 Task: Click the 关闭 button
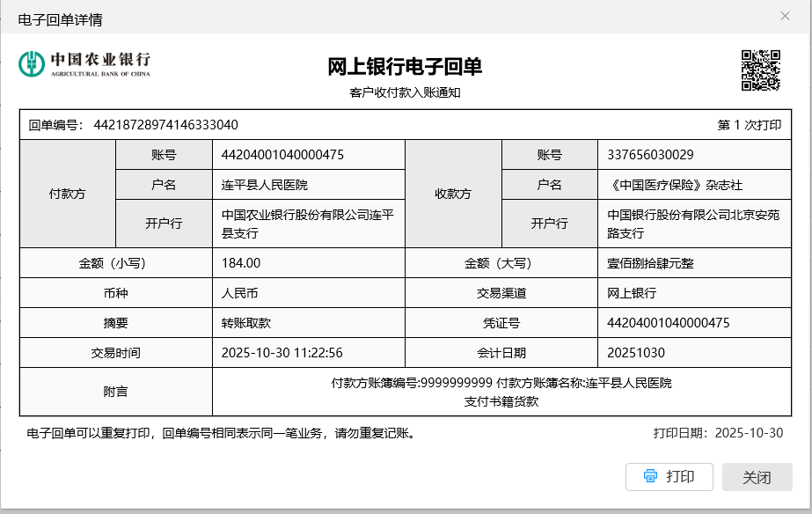click(x=757, y=477)
